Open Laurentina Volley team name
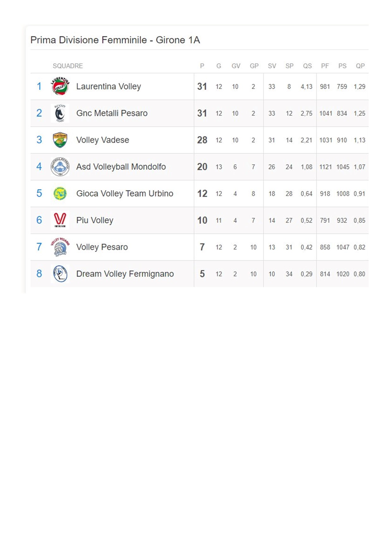 pyautogui.click(x=108, y=86)
